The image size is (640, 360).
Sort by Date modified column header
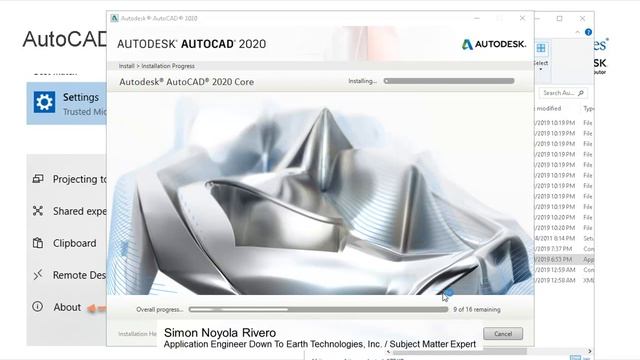pos(549,108)
